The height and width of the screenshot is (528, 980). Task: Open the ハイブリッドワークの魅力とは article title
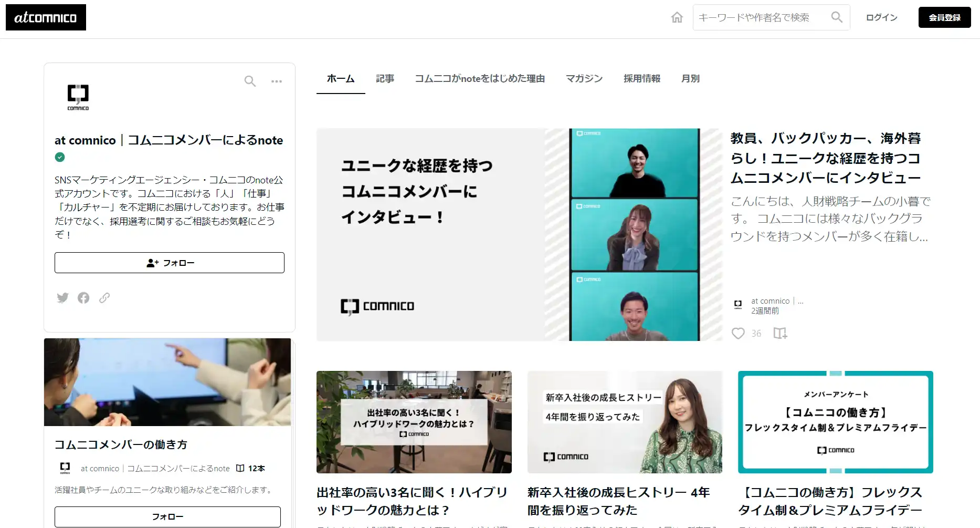pos(412,501)
